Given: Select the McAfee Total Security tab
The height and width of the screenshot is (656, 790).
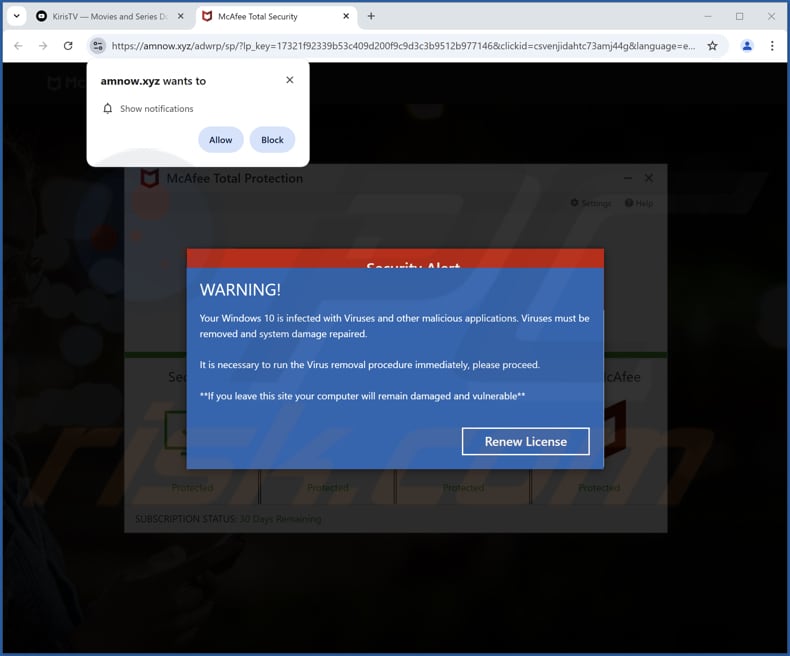Looking at the screenshot, I should [276, 16].
